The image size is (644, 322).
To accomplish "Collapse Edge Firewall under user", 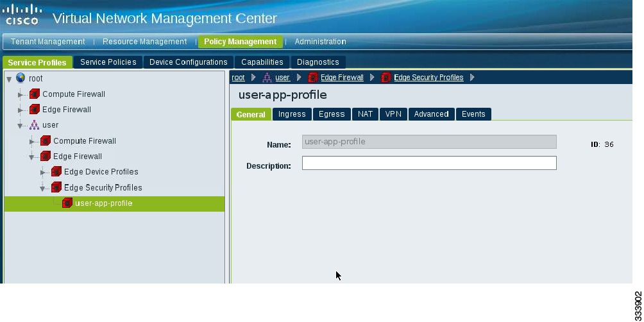I will point(31,157).
